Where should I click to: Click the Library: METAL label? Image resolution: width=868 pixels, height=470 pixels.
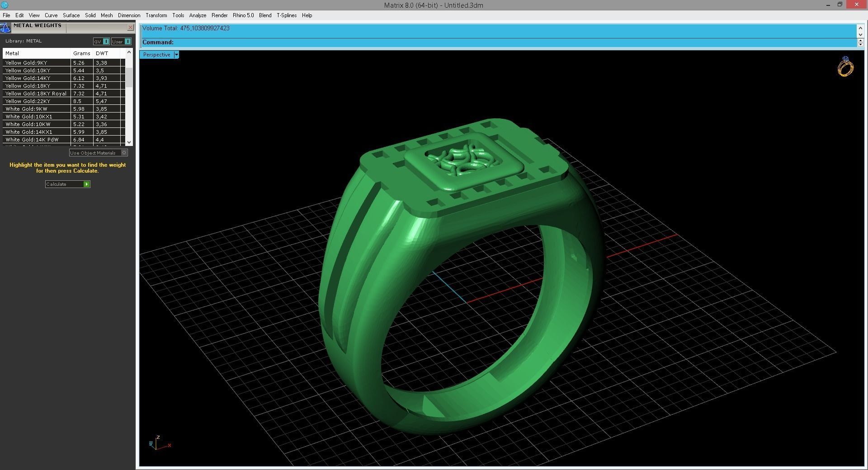pyautogui.click(x=24, y=41)
